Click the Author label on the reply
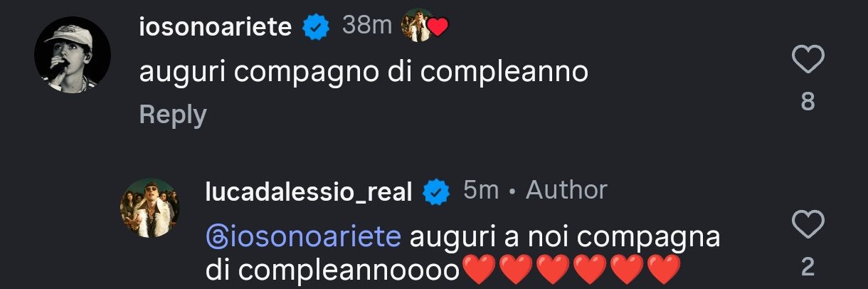The height and width of the screenshot is (289, 868). [566, 190]
